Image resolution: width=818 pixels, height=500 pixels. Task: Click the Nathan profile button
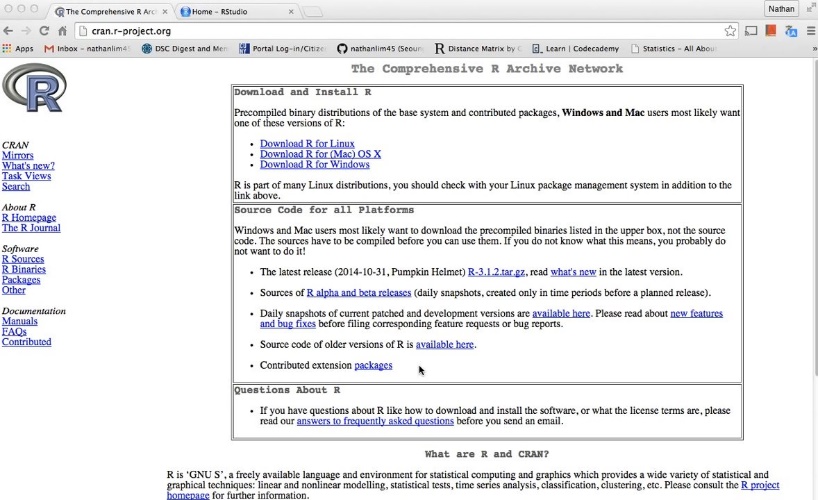(781, 9)
